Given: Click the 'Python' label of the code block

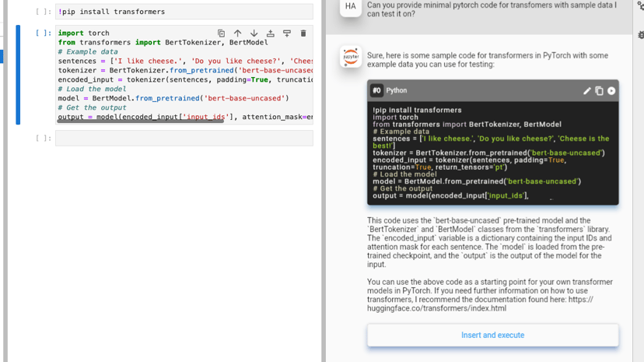Looking at the screenshot, I should (x=397, y=90).
